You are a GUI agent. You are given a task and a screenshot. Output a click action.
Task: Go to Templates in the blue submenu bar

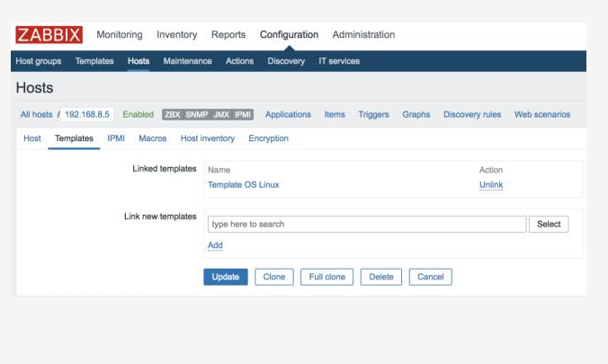[x=94, y=61]
